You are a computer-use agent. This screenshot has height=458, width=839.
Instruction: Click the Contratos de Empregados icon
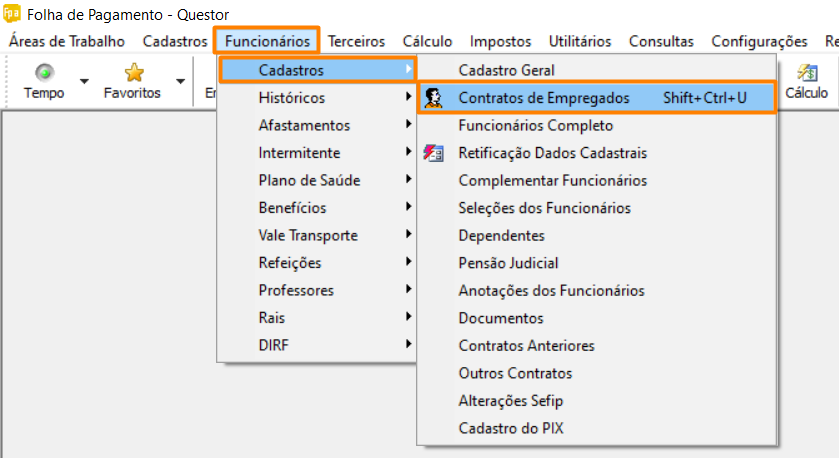pos(434,98)
